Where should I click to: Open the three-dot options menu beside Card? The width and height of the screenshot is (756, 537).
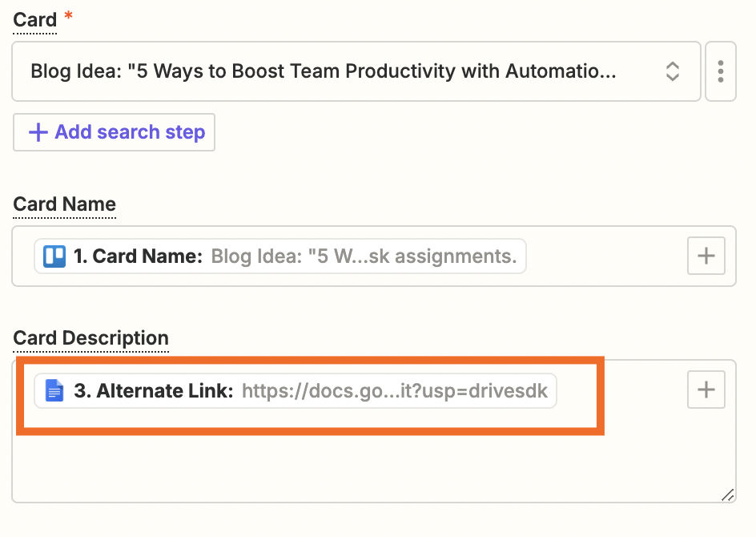pyautogui.click(x=721, y=71)
